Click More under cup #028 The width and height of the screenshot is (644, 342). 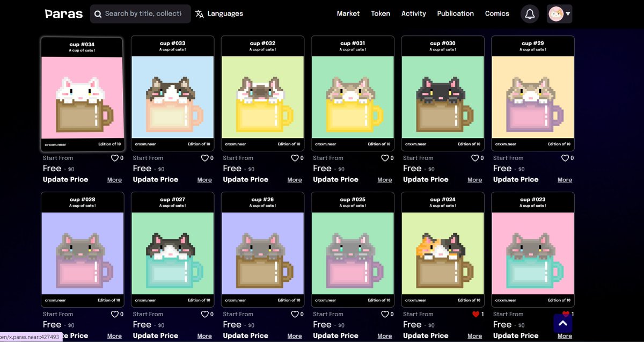coord(114,336)
